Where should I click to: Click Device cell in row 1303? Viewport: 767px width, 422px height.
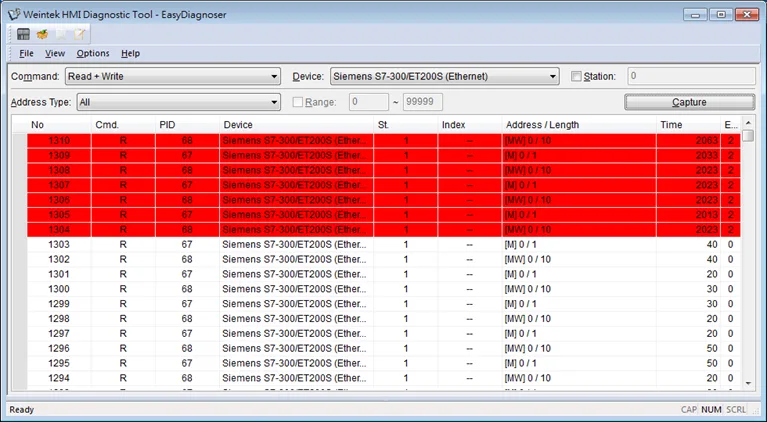pos(294,244)
